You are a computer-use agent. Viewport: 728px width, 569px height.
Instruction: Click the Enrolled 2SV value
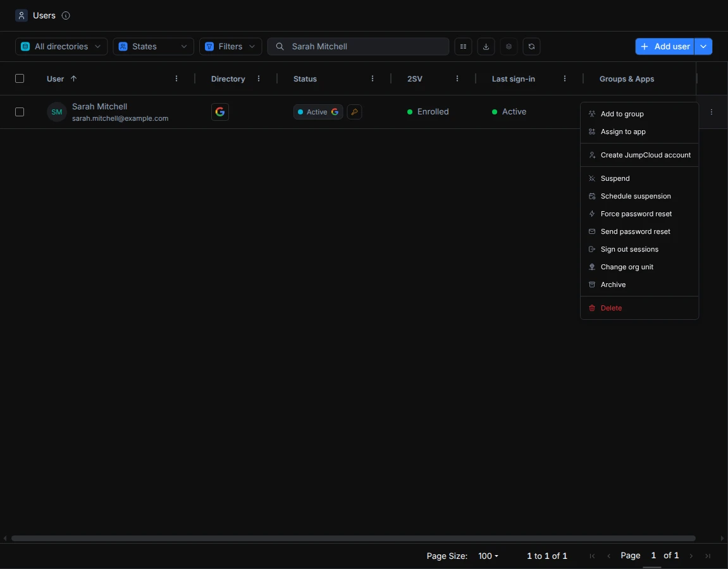click(428, 112)
